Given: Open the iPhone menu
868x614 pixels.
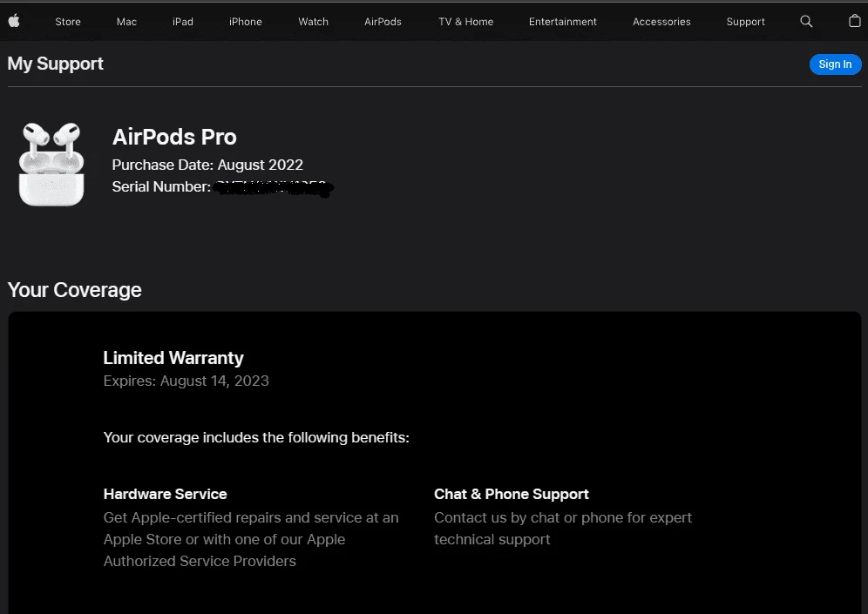Looking at the screenshot, I should point(245,22).
